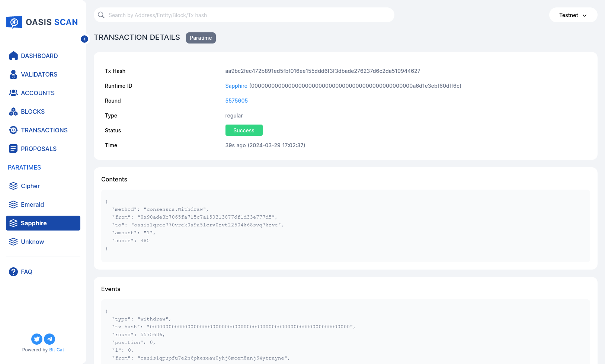Open the Twitter social icon
This screenshot has width=605, height=364.
[x=36, y=339]
